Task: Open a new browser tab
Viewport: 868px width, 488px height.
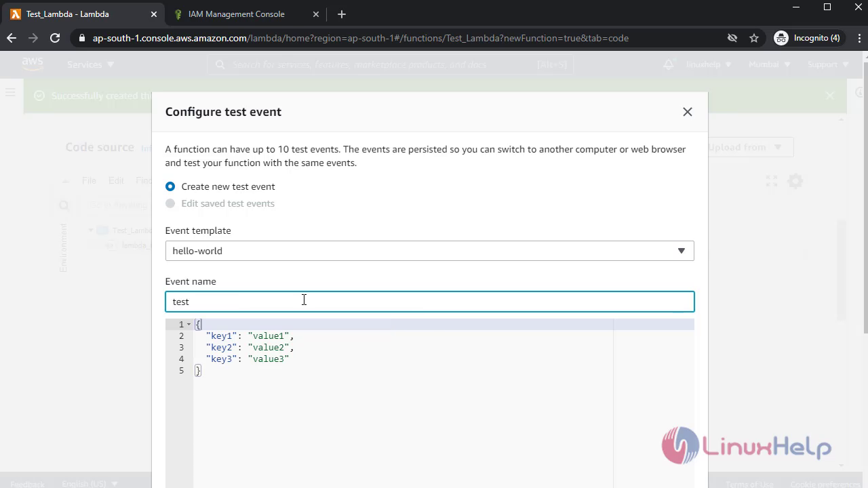Action: pyautogui.click(x=342, y=14)
